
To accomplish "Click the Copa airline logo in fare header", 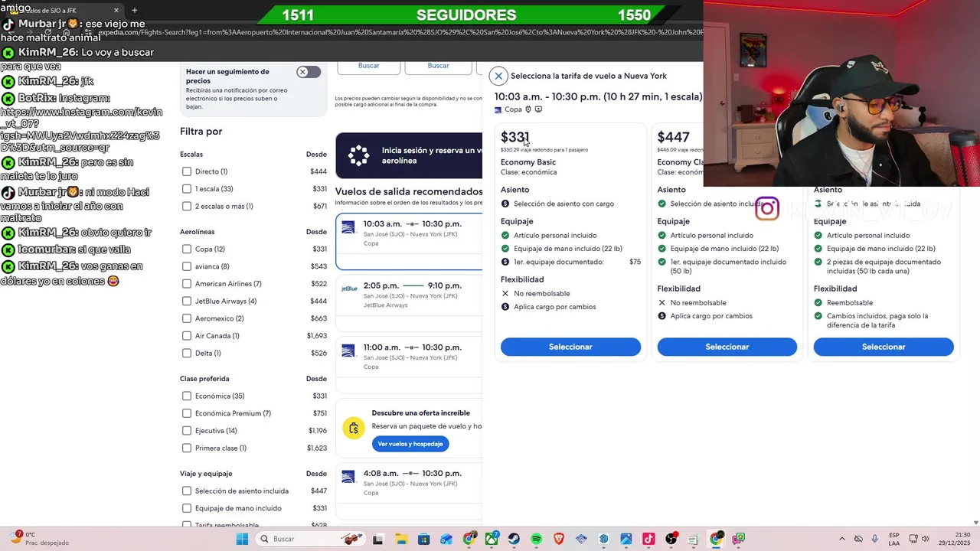I will point(498,109).
